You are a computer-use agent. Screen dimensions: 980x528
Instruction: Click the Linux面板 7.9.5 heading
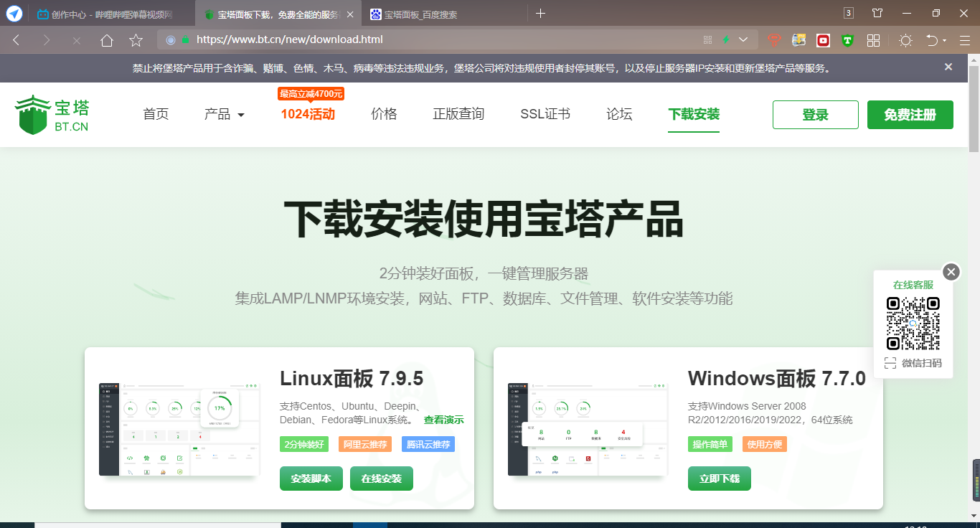point(352,378)
